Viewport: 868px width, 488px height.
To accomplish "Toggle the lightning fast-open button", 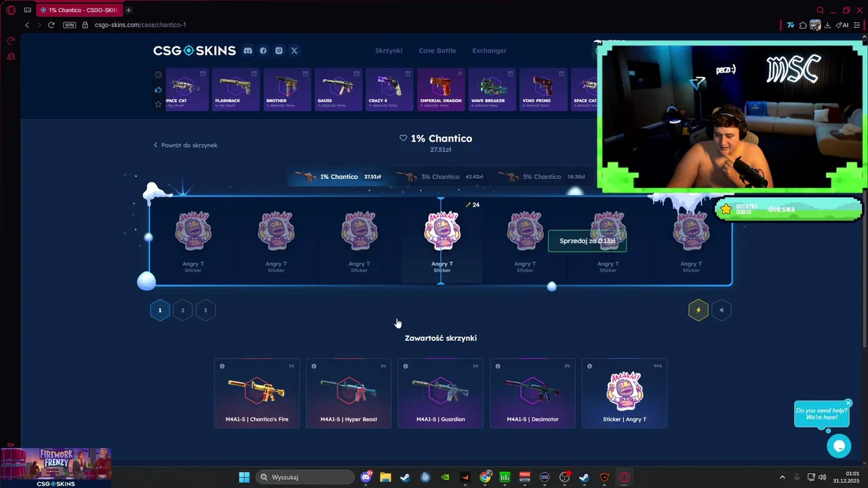I will coord(698,310).
